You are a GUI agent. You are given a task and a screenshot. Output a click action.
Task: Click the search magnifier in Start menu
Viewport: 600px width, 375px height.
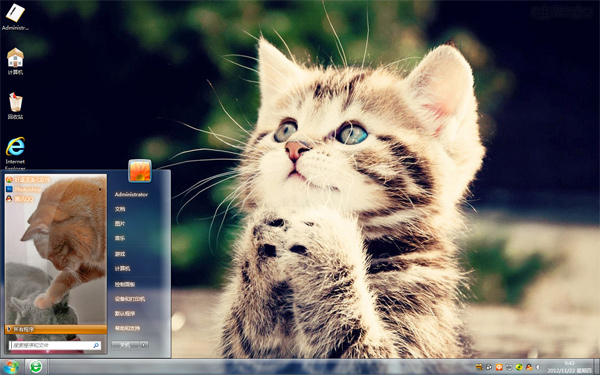96,345
